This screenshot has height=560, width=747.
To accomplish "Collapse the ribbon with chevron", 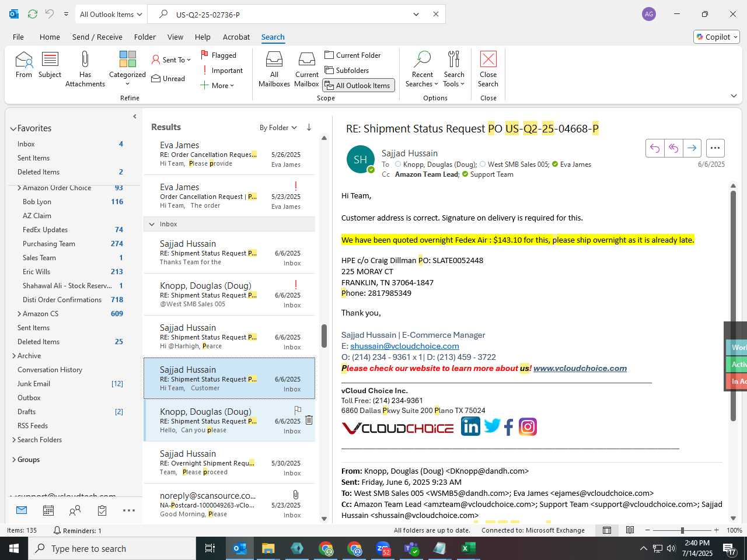I will coord(734,96).
